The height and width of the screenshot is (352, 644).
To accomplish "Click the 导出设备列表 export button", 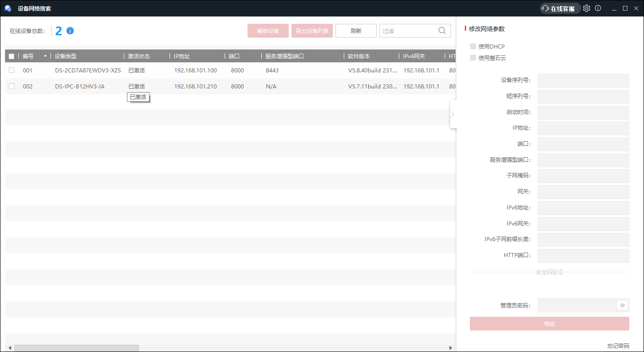I will (x=312, y=31).
